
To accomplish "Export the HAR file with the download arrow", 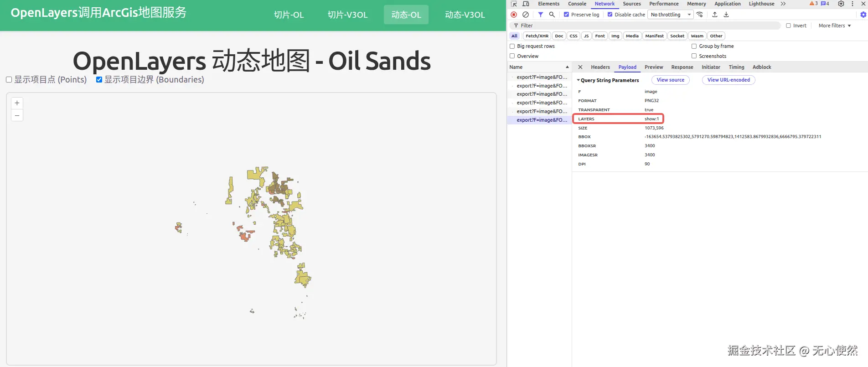I will [726, 15].
